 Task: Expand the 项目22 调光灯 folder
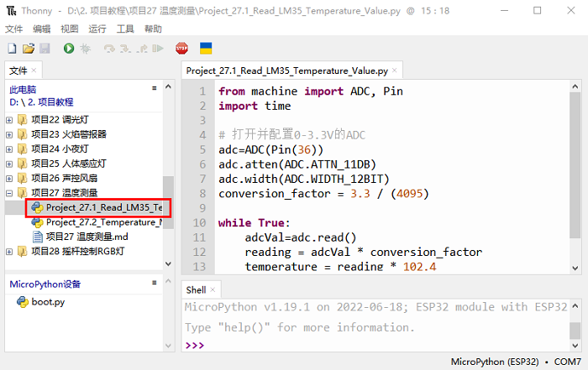tap(9, 119)
